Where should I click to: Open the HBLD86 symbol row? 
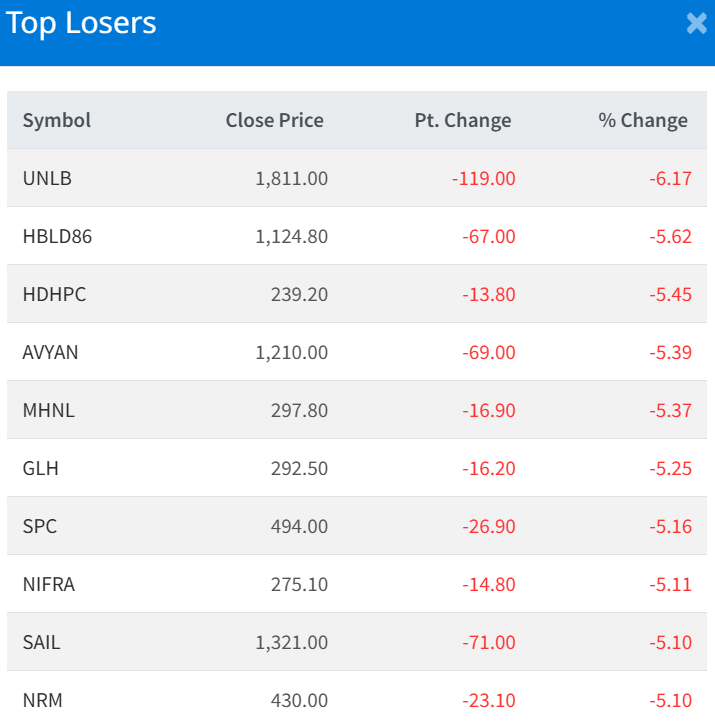57,237
